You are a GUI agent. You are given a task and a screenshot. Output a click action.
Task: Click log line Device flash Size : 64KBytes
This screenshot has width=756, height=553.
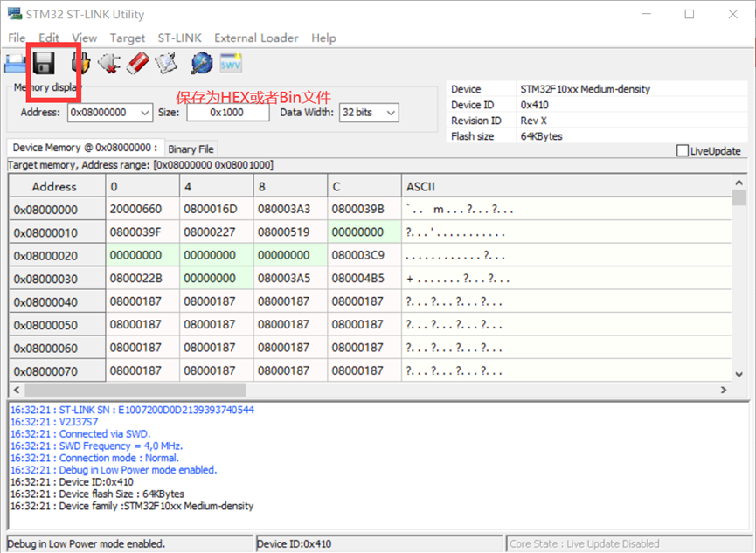pos(97,494)
